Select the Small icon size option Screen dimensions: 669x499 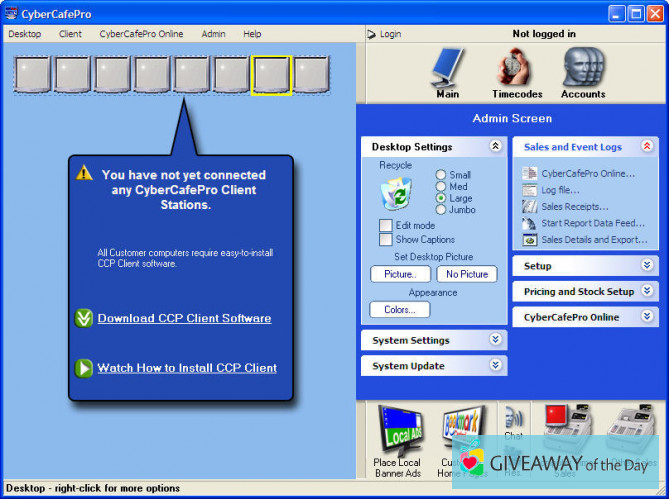pyautogui.click(x=441, y=175)
